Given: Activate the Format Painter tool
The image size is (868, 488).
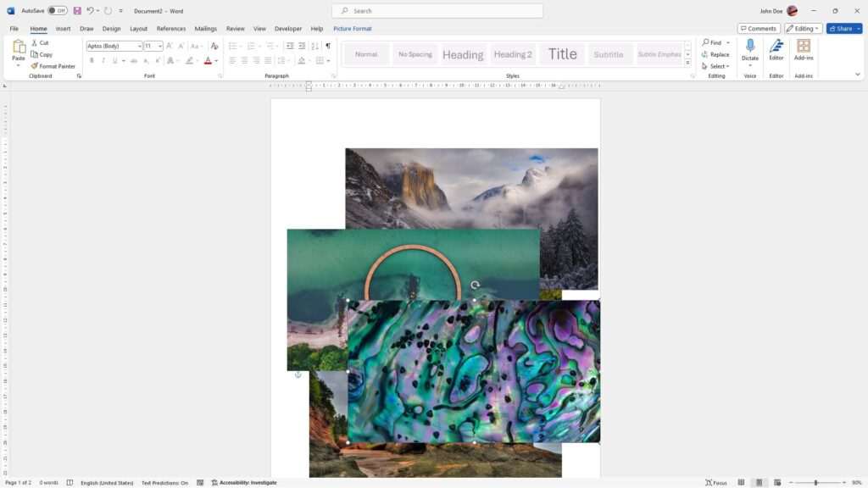Looking at the screenshot, I should tap(53, 65).
